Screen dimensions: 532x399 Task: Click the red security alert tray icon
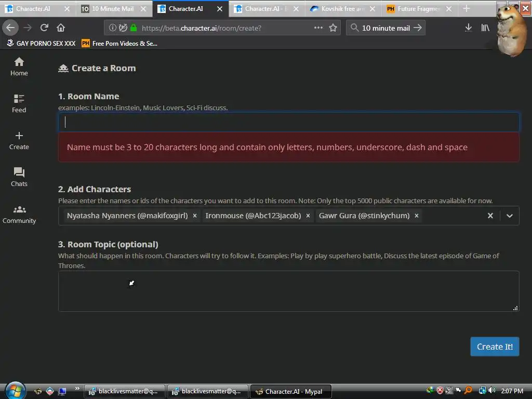440,391
